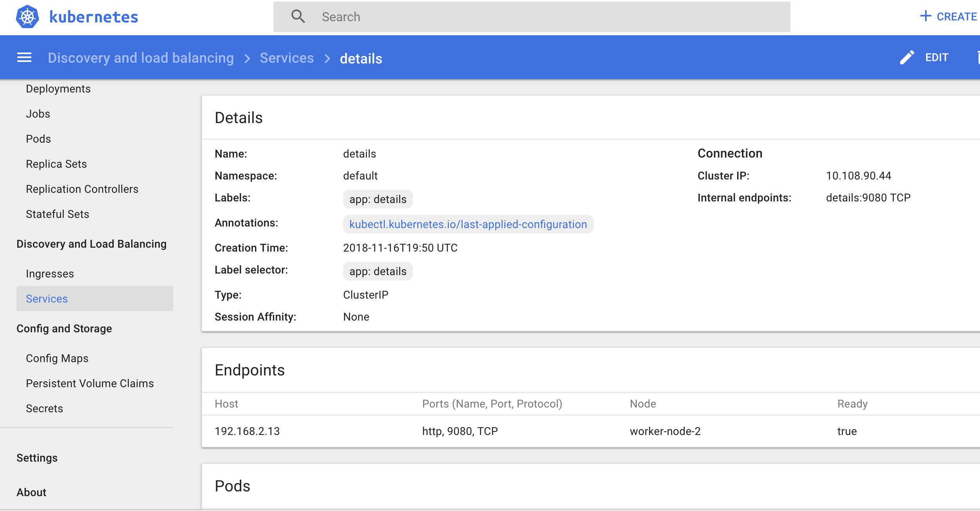980x511 pixels.
Task: Select the details breadcrumb title
Action: (361, 59)
